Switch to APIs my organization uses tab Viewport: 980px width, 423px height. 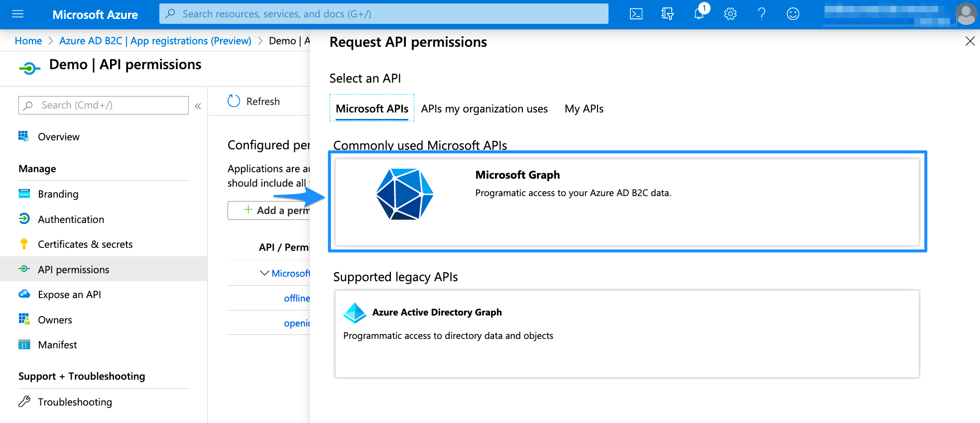tap(484, 109)
